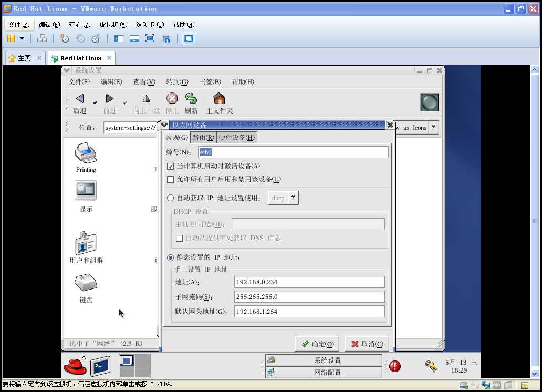The image size is (542, 392).
Task: Click the red alert notification icon
Action: (395, 366)
